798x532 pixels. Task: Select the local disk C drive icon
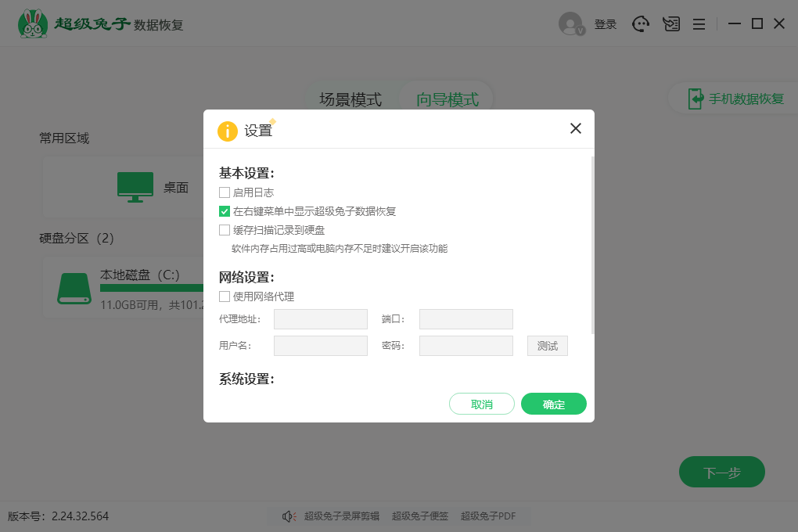pos(74,289)
